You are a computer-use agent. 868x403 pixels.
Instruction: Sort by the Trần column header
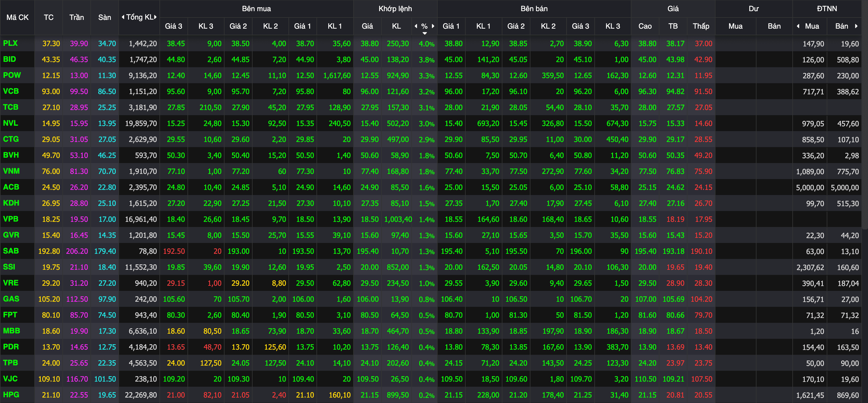coord(77,17)
